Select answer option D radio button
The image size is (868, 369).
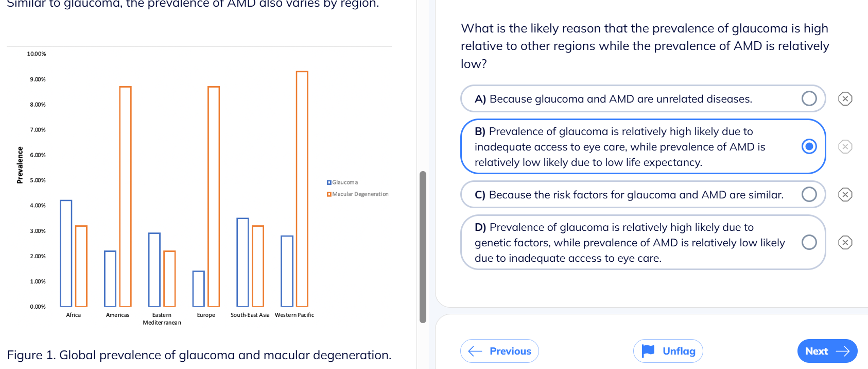point(809,242)
